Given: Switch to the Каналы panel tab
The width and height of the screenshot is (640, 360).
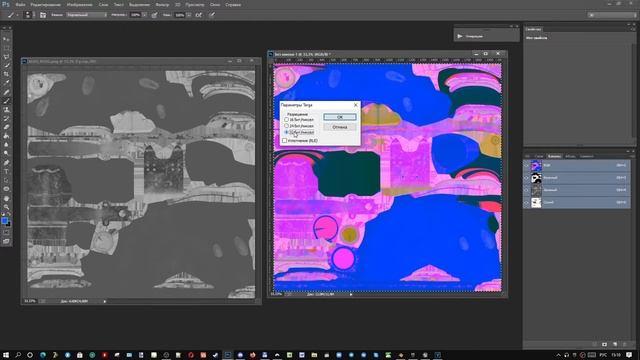Looking at the screenshot, I should point(554,156).
